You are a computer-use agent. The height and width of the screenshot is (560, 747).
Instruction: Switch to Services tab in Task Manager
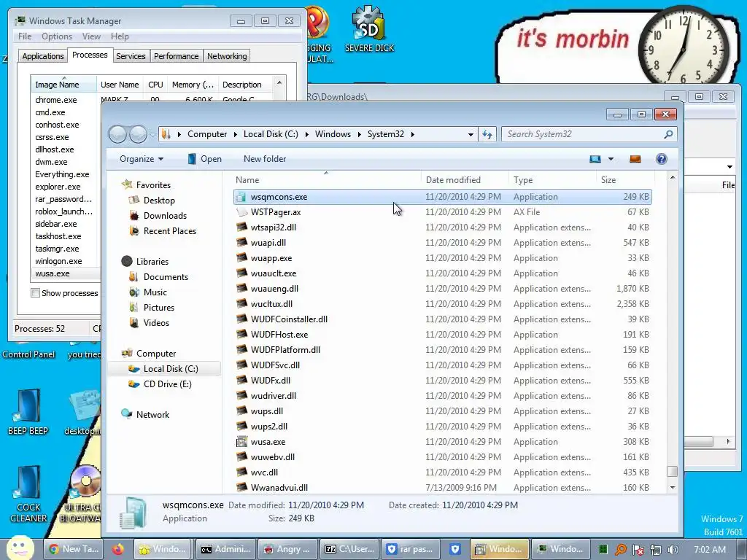click(x=131, y=56)
